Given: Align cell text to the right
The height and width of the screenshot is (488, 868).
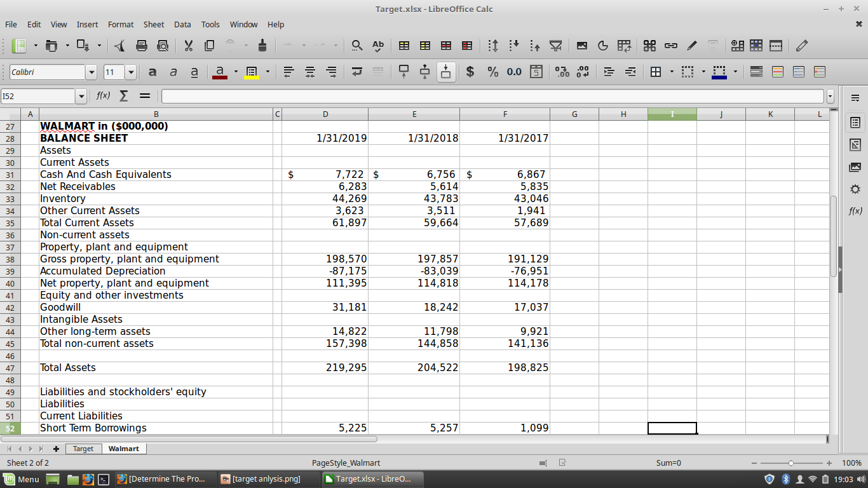Looking at the screenshot, I should click(331, 72).
